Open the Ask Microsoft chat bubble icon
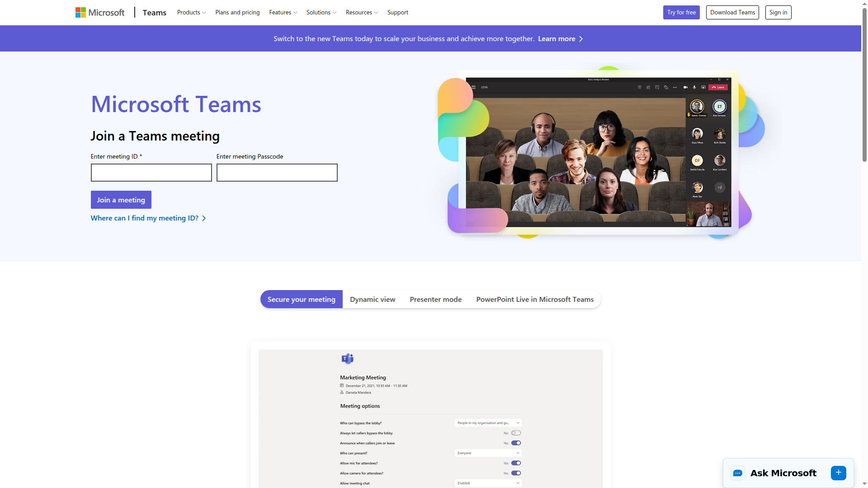The height and width of the screenshot is (488, 868). 738,473
